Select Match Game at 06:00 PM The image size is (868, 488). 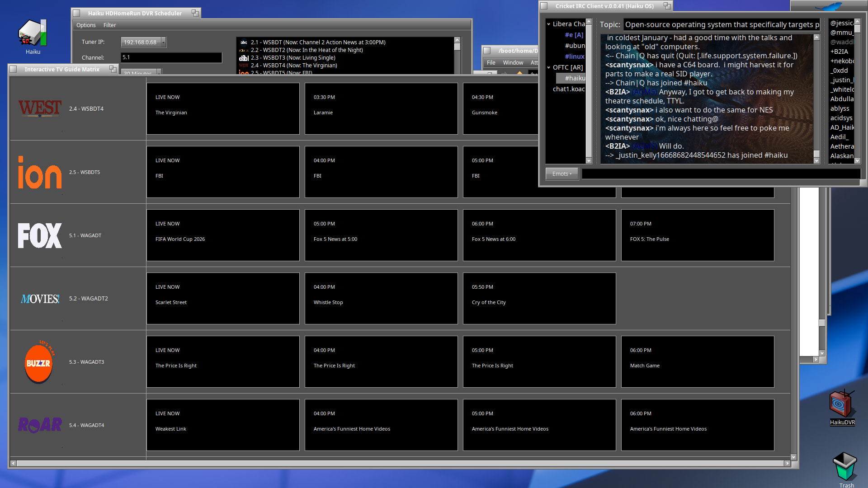click(698, 361)
